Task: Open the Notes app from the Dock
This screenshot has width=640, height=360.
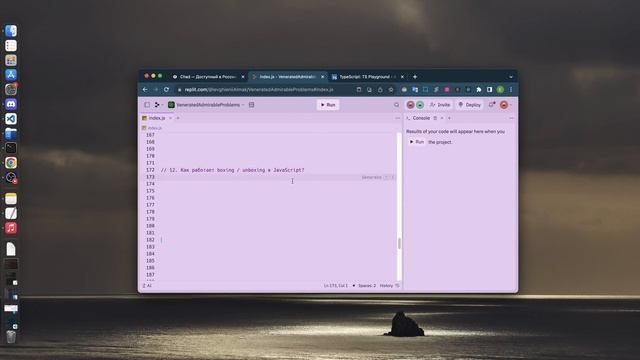Action: 11,199
